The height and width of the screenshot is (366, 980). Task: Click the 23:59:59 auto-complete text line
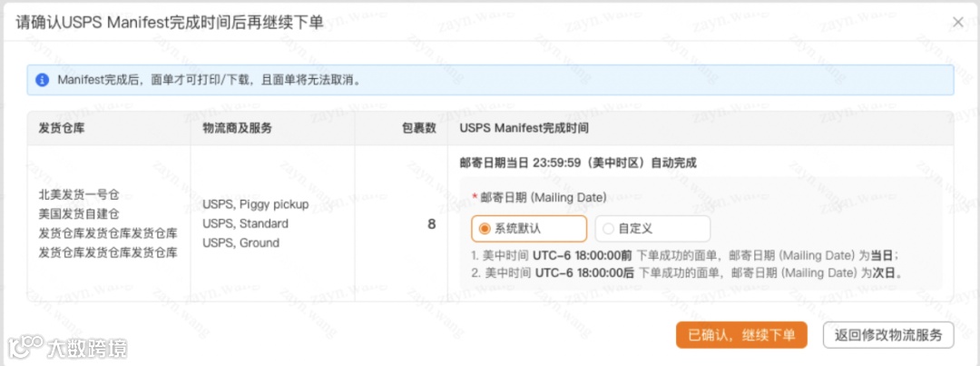[578, 163]
